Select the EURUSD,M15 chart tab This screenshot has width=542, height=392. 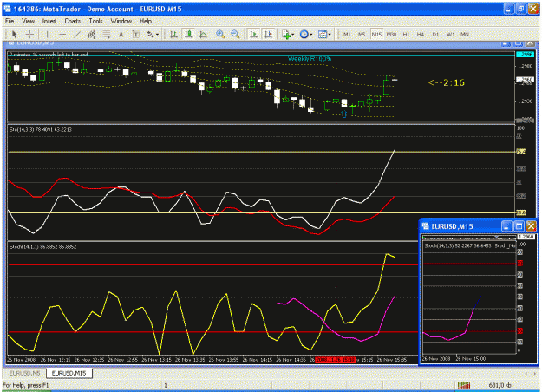click(69, 373)
